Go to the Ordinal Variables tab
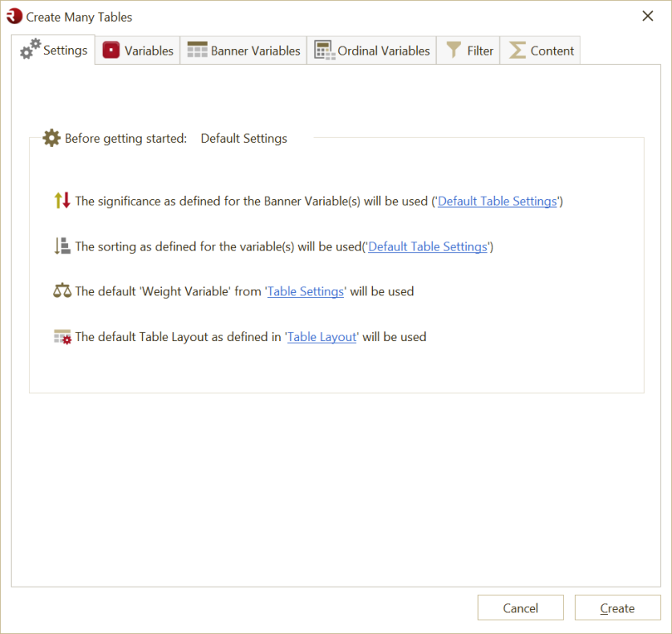This screenshot has width=672, height=634. [x=383, y=51]
